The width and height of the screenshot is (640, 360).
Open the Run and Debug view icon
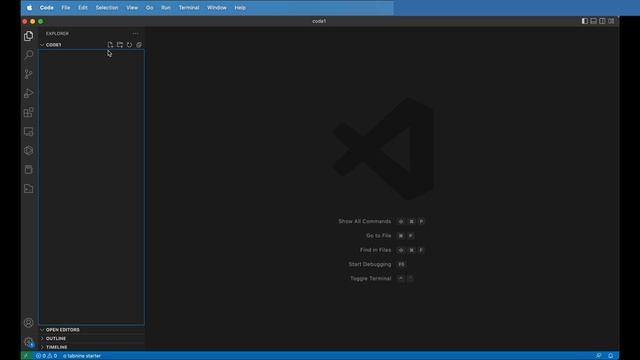pos(29,93)
